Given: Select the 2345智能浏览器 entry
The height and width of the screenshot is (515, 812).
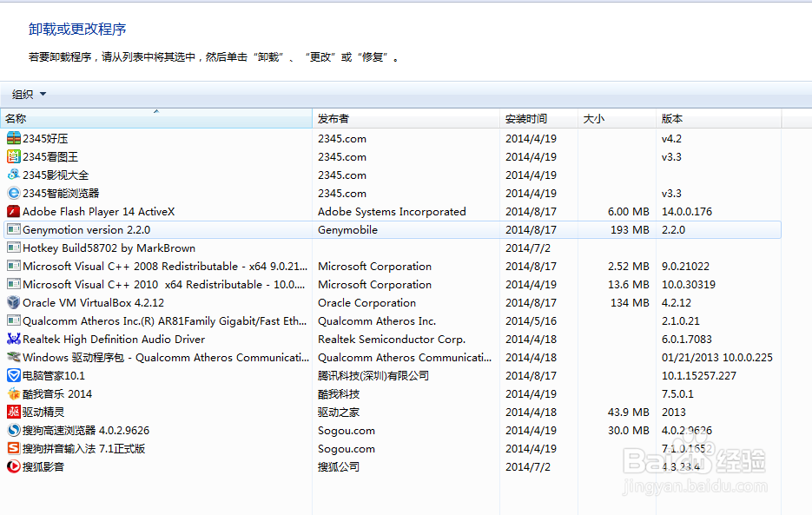Looking at the screenshot, I should point(61,194).
